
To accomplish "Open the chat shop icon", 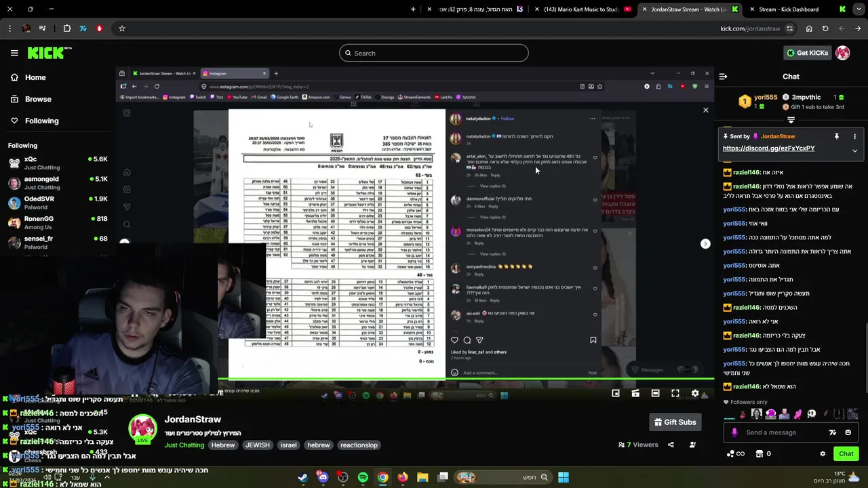I will click(x=759, y=453).
